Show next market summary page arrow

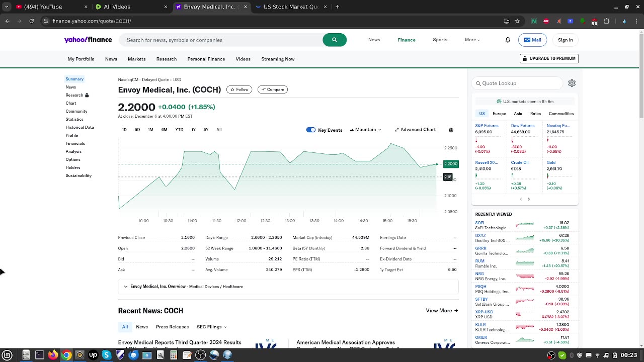[x=529, y=199]
